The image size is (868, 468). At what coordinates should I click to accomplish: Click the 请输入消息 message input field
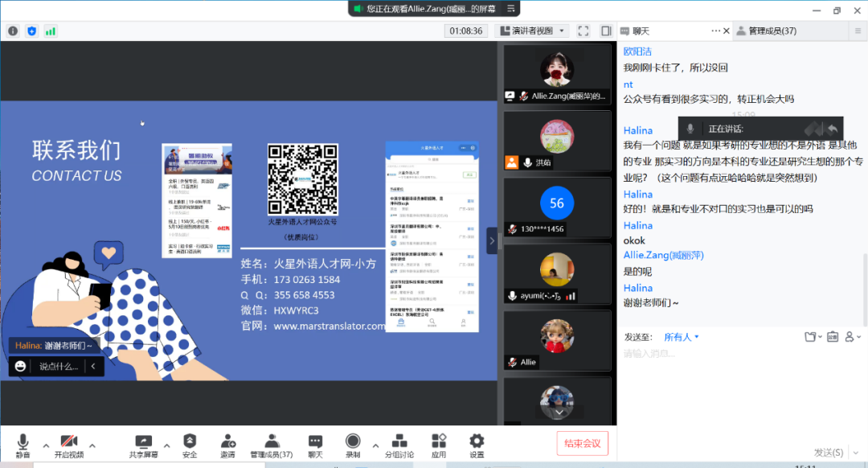[723, 354]
